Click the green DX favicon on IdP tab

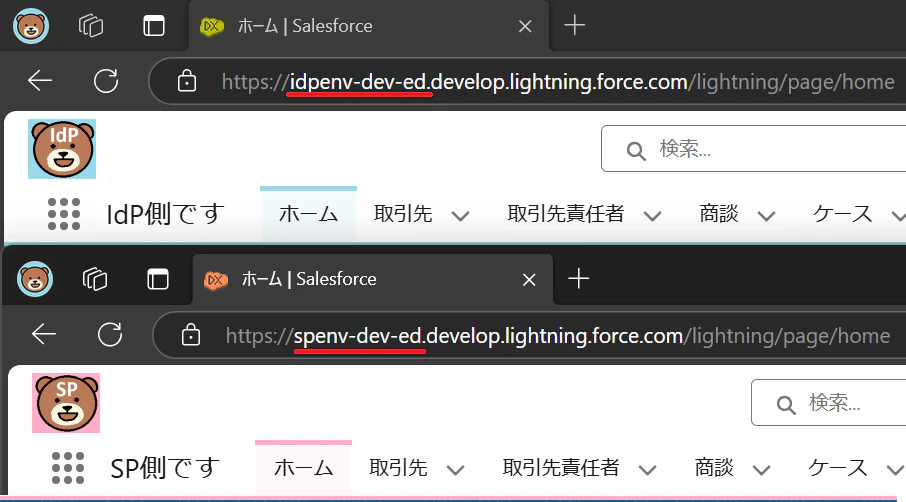point(212,26)
